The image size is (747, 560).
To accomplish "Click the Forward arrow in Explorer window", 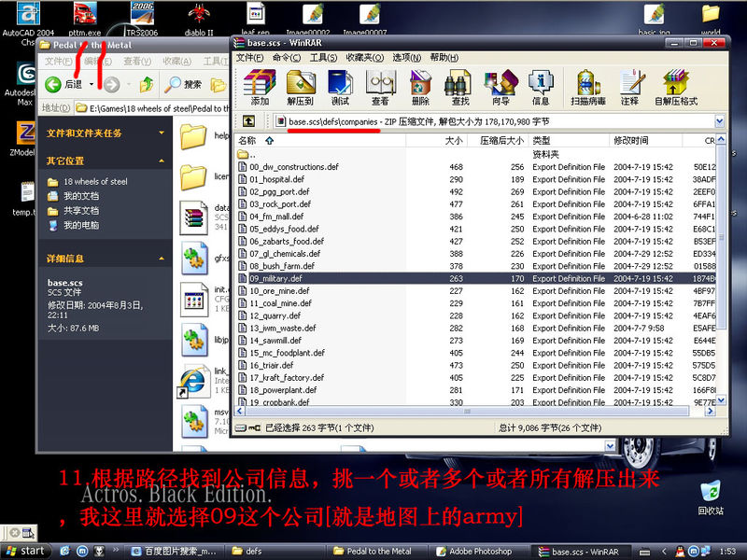I will click(x=112, y=85).
